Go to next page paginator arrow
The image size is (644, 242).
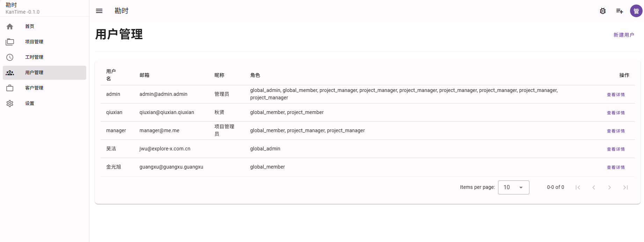click(609, 187)
